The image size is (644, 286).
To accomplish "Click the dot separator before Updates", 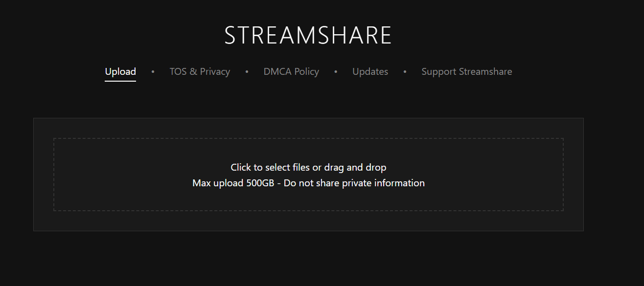I will tap(336, 72).
